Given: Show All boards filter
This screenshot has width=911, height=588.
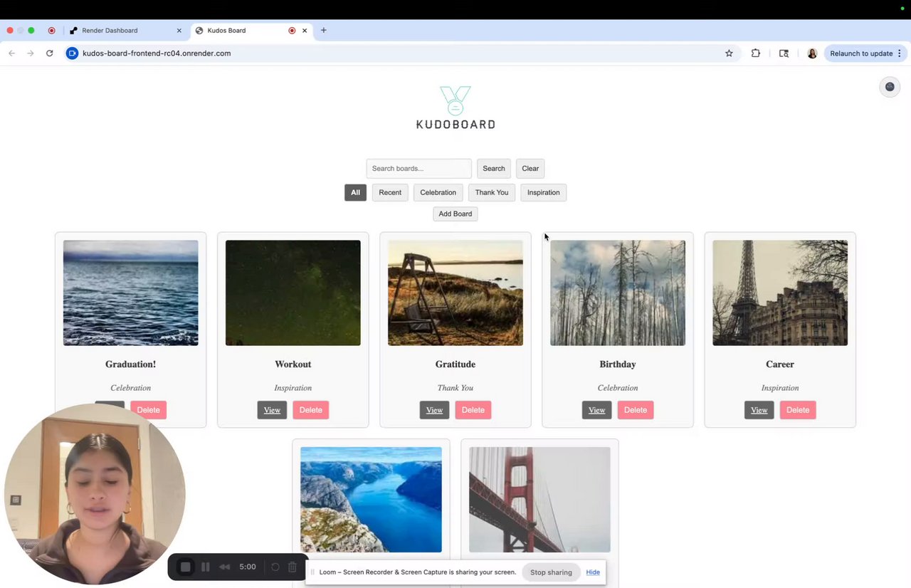Looking at the screenshot, I should coord(355,192).
